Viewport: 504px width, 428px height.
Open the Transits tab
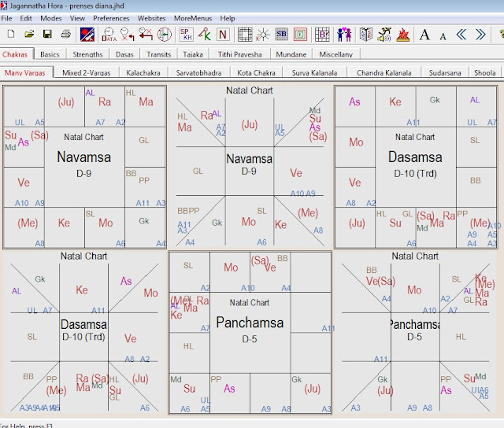tap(159, 54)
